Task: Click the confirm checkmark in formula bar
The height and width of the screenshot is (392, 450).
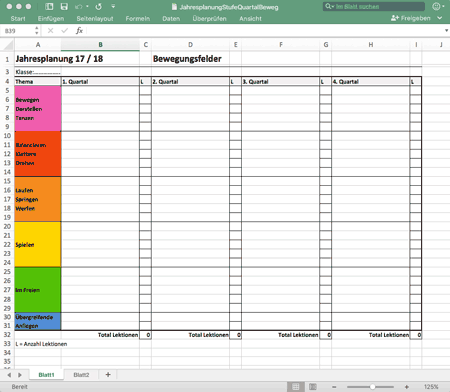Action: (65, 31)
